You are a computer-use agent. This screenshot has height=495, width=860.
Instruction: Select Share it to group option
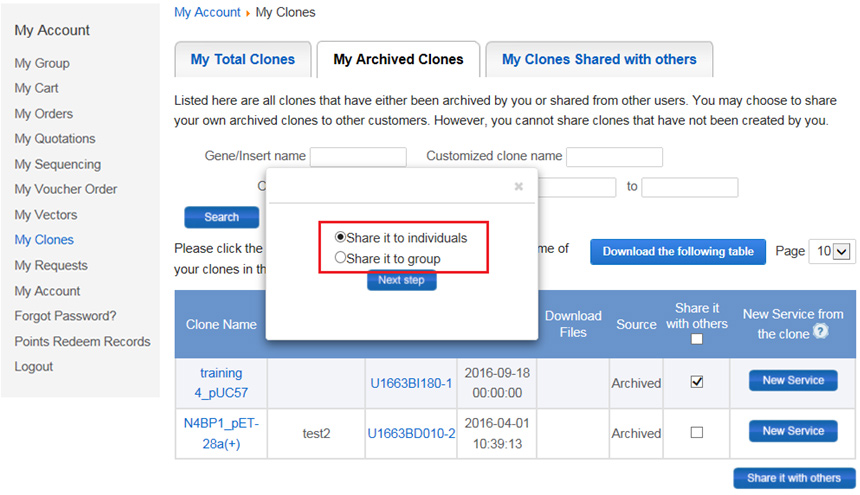pos(341,258)
